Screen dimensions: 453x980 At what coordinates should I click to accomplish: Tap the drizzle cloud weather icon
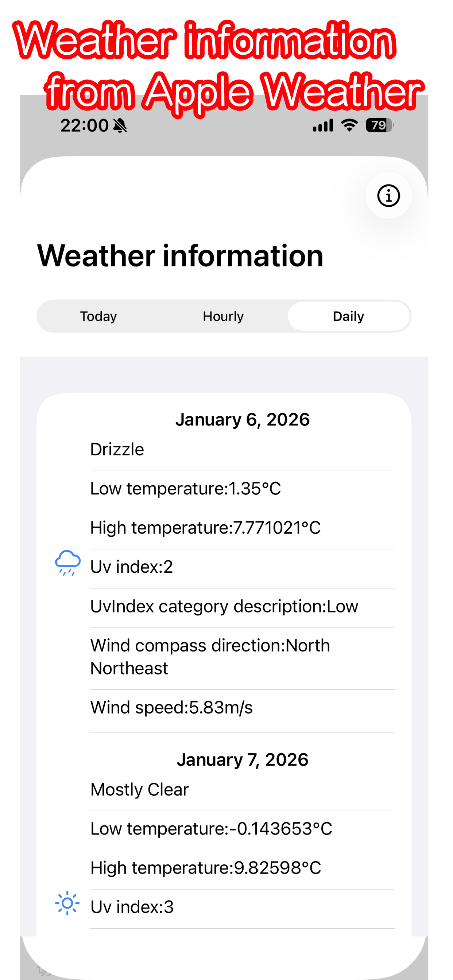click(x=68, y=563)
